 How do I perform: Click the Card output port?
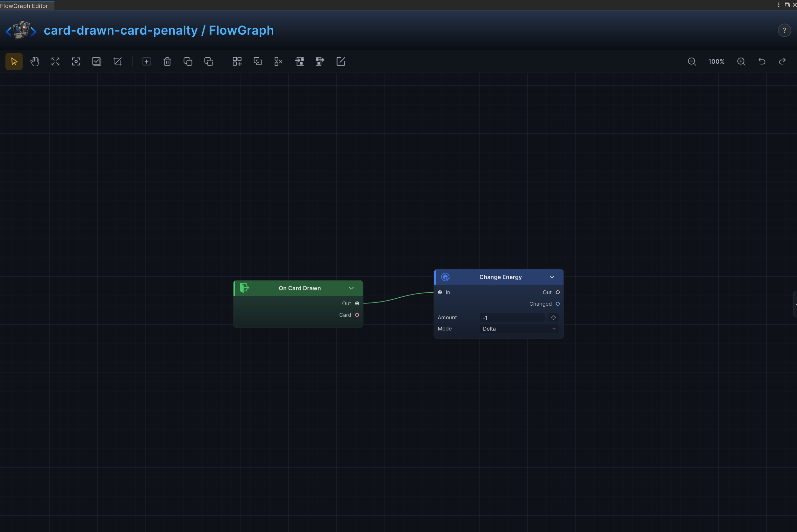[x=357, y=315]
